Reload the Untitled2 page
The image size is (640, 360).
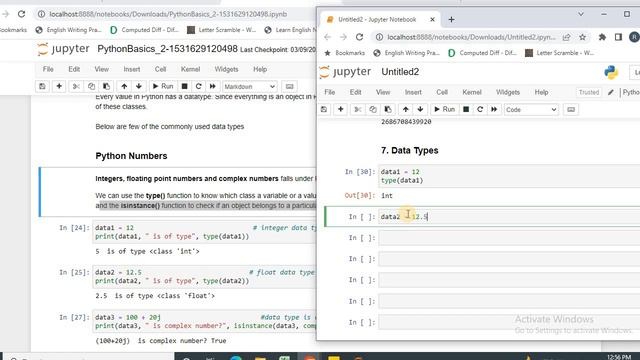pos(359,37)
